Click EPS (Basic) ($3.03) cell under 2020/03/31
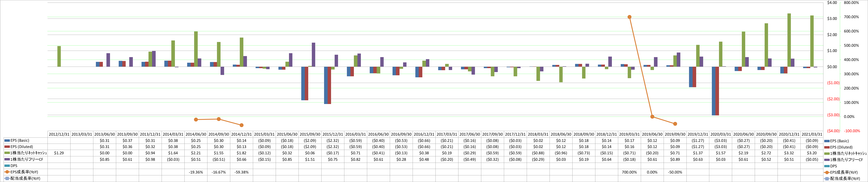 [x=721, y=141]
